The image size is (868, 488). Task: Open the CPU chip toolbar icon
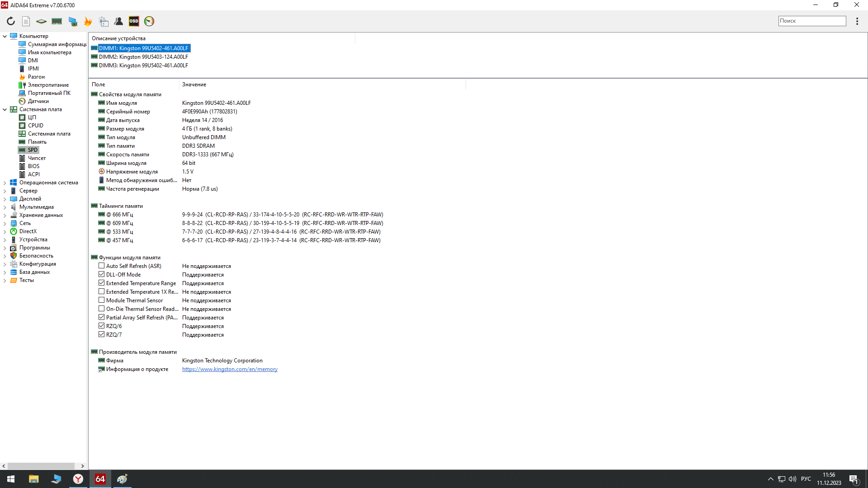41,21
